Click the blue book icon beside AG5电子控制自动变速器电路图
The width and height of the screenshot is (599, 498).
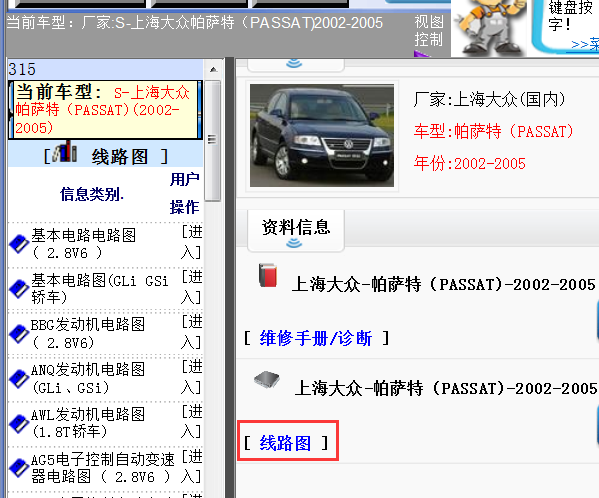19,468
